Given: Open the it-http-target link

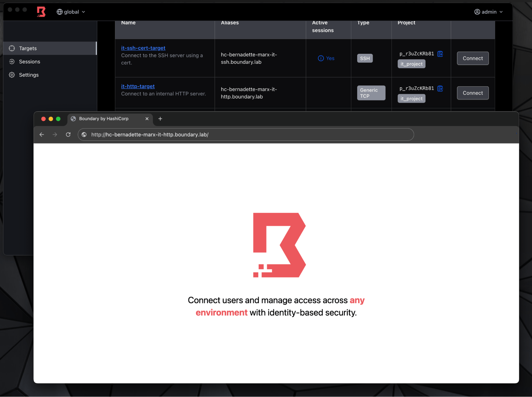Looking at the screenshot, I should tap(138, 86).
